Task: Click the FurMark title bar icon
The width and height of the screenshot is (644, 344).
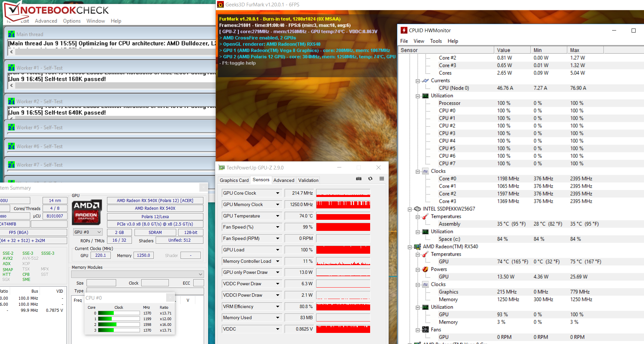Action: (x=220, y=4)
